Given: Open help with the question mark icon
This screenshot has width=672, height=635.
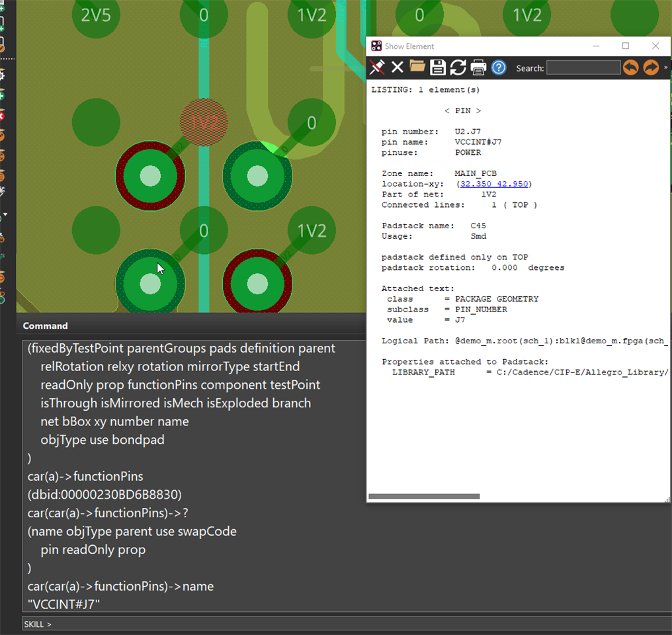Looking at the screenshot, I should [x=499, y=67].
